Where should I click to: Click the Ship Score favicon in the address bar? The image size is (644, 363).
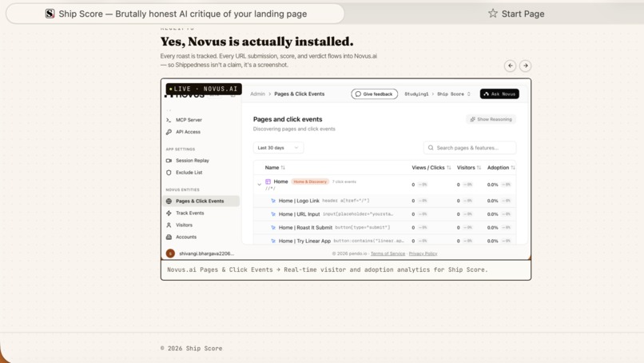pyautogui.click(x=50, y=14)
